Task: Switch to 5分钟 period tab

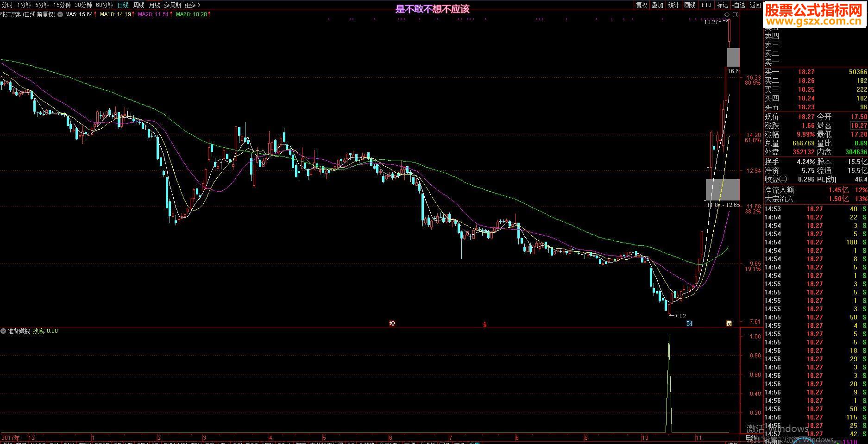Action: [x=42, y=5]
